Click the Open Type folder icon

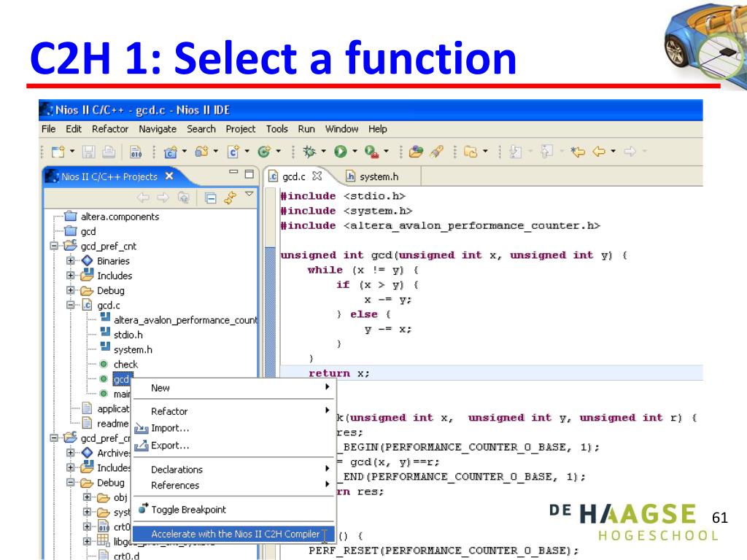(x=416, y=152)
